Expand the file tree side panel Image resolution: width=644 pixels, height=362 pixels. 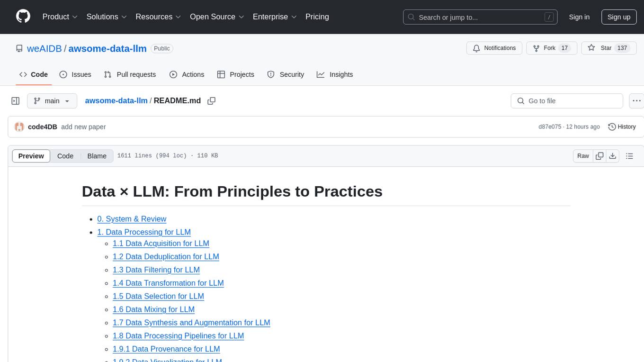tap(16, 101)
